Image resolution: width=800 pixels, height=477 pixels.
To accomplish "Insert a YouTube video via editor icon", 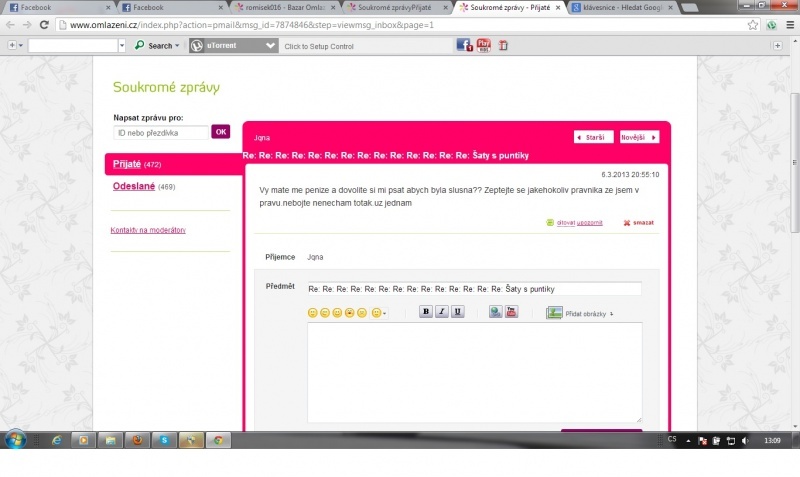I will [x=511, y=312].
